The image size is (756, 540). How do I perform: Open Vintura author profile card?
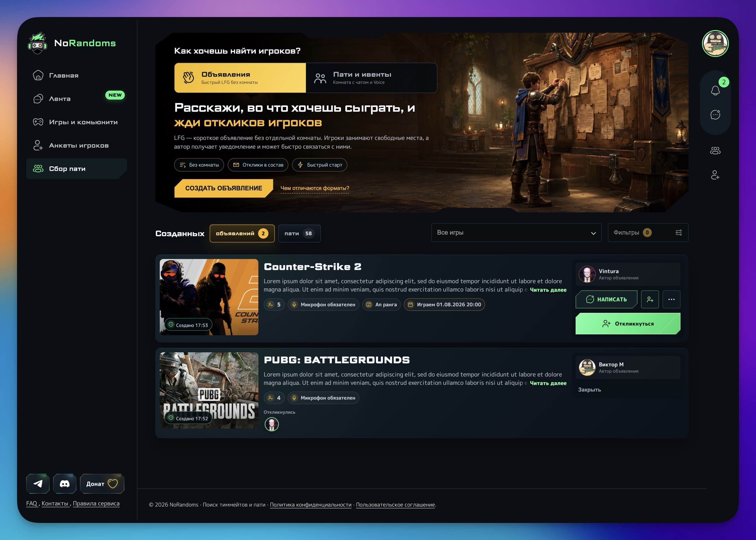coord(628,274)
